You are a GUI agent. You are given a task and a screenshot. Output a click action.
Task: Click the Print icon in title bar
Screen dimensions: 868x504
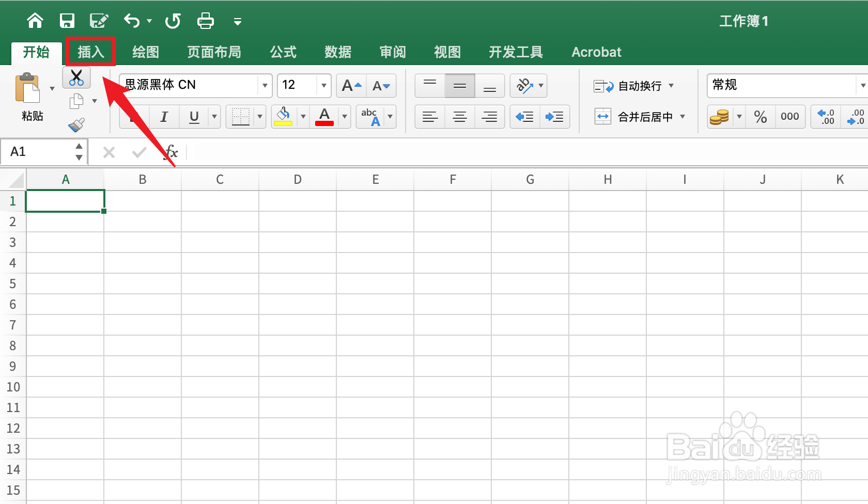tap(206, 21)
